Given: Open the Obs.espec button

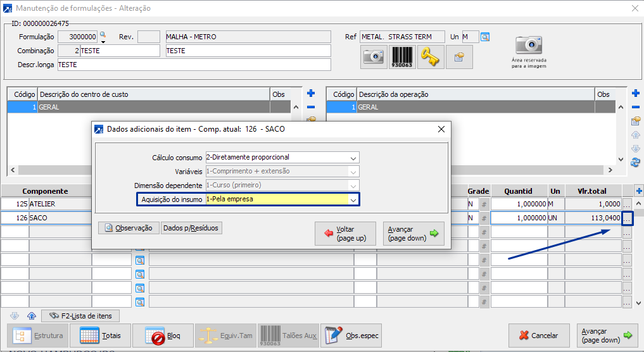Looking at the screenshot, I should coord(351,336).
